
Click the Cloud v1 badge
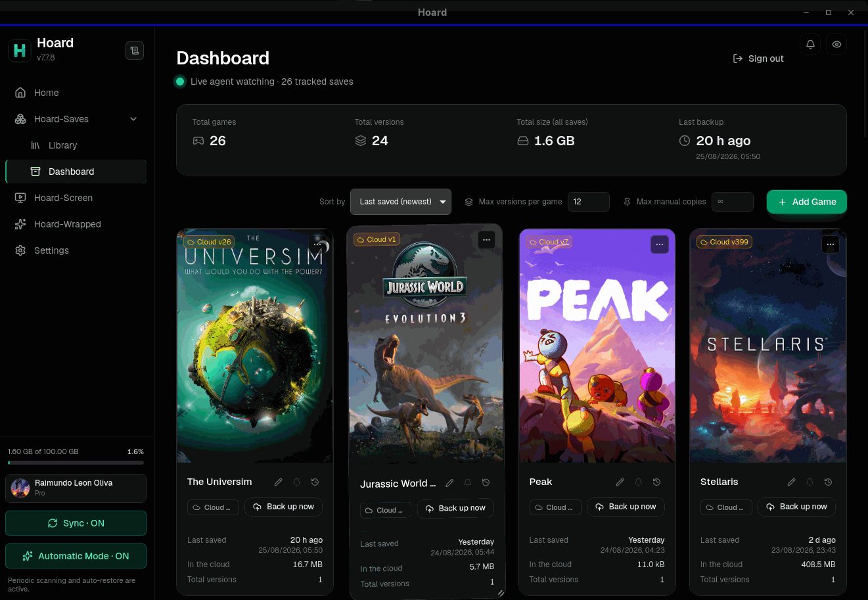click(377, 239)
